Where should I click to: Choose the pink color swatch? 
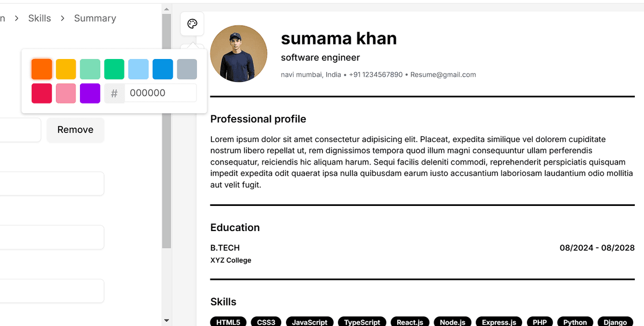pos(66,93)
